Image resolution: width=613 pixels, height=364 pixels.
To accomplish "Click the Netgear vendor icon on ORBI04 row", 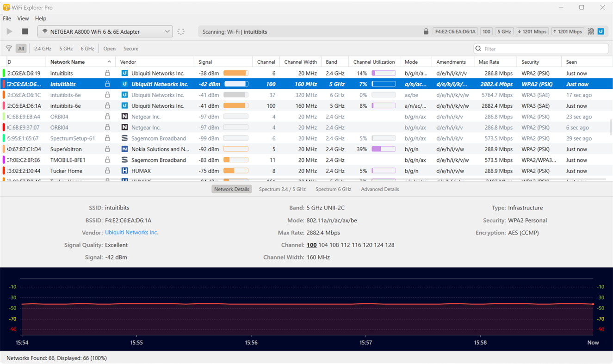I will coord(124,116).
